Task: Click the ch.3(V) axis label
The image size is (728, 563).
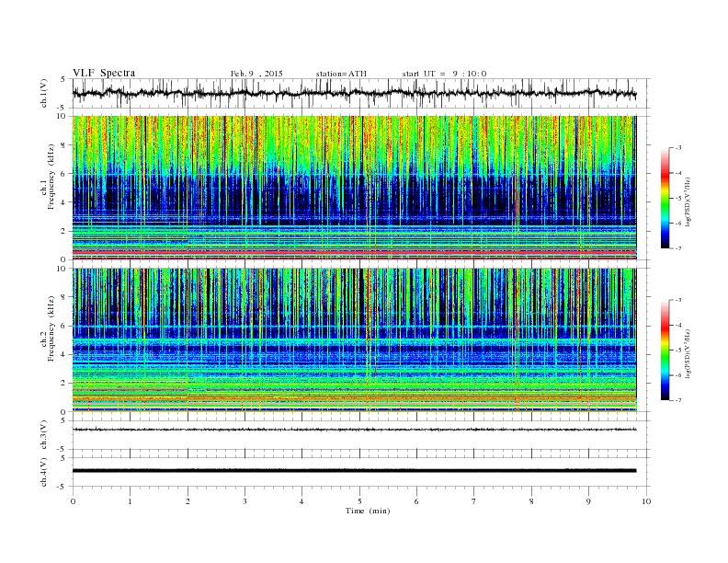Action: 44,435
